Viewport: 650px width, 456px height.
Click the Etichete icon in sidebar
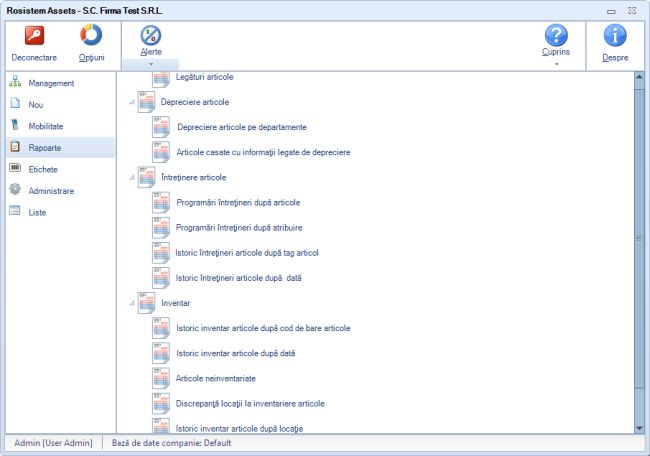tap(15, 168)
